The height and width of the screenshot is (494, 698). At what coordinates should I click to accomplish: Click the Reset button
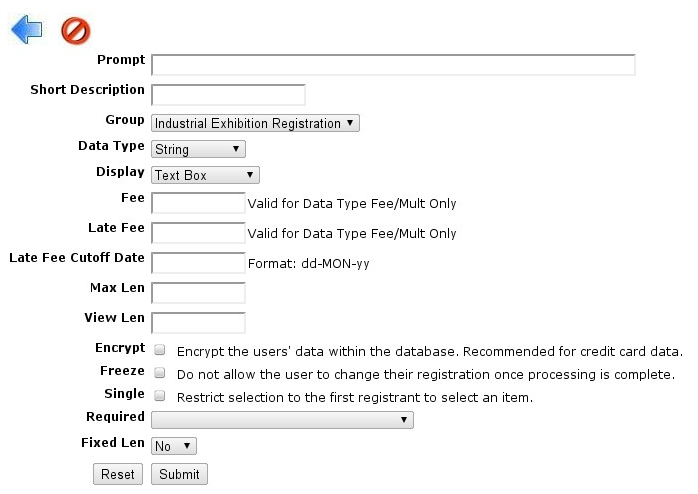coord(118,474)
